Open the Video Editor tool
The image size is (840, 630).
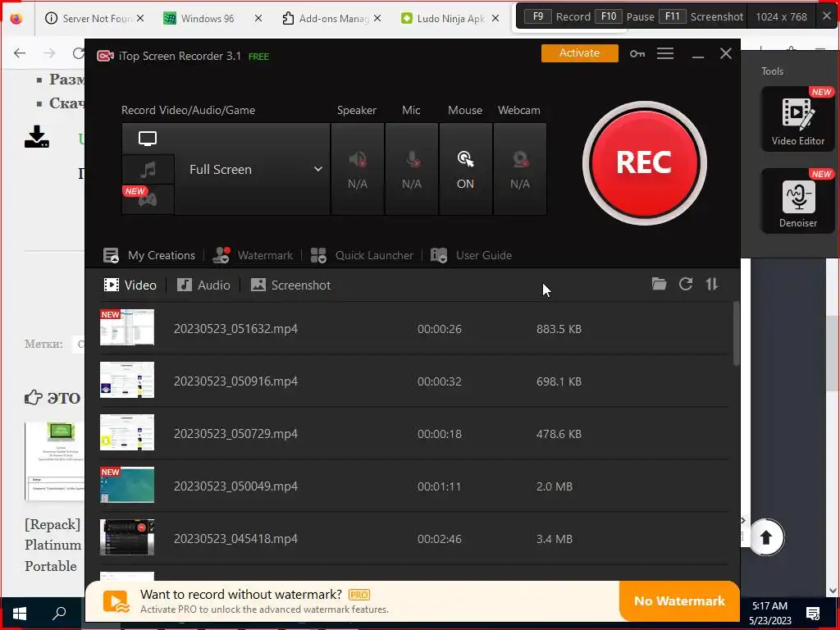[797, 119]
